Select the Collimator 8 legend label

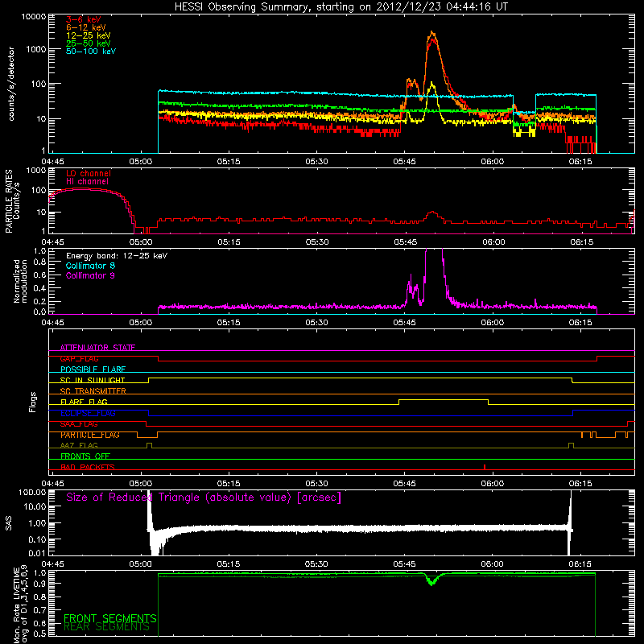[90, 266]
